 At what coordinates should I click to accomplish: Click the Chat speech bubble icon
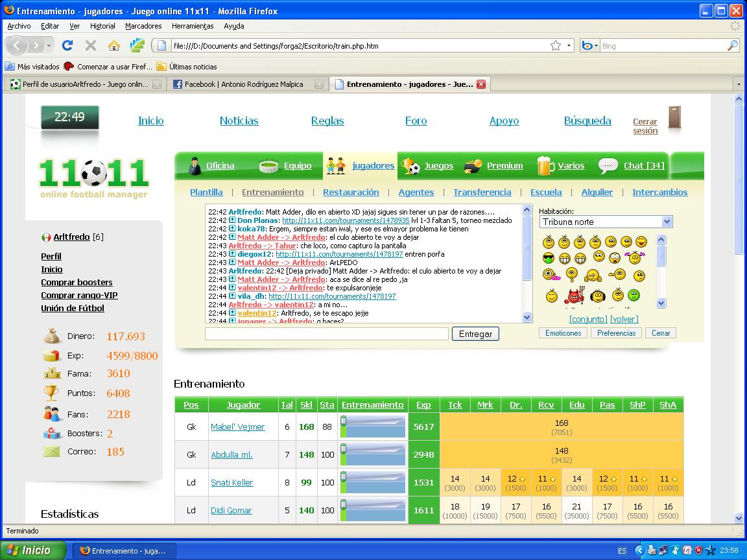click(608, 166)
